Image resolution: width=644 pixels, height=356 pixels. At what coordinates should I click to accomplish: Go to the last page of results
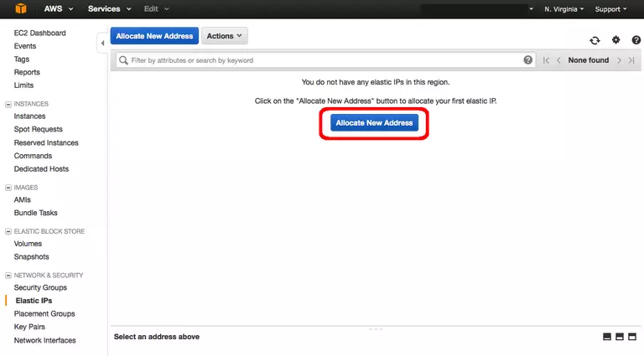pos(631,60)
